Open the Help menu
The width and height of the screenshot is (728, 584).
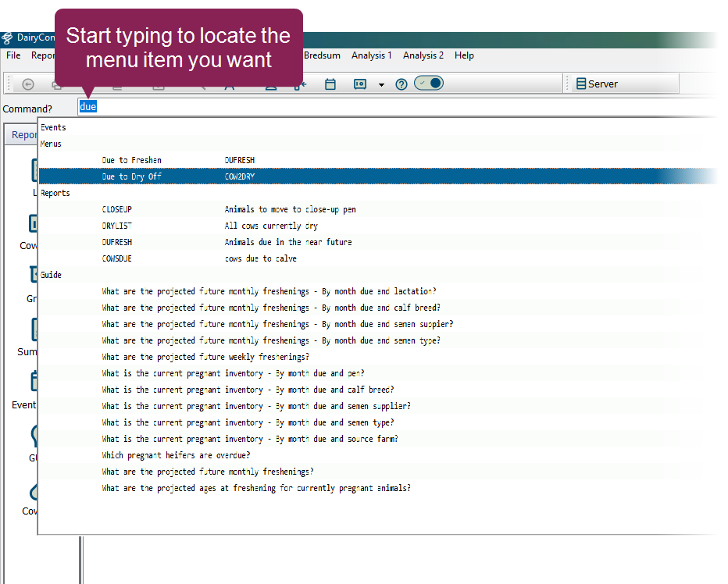(464, 55)
